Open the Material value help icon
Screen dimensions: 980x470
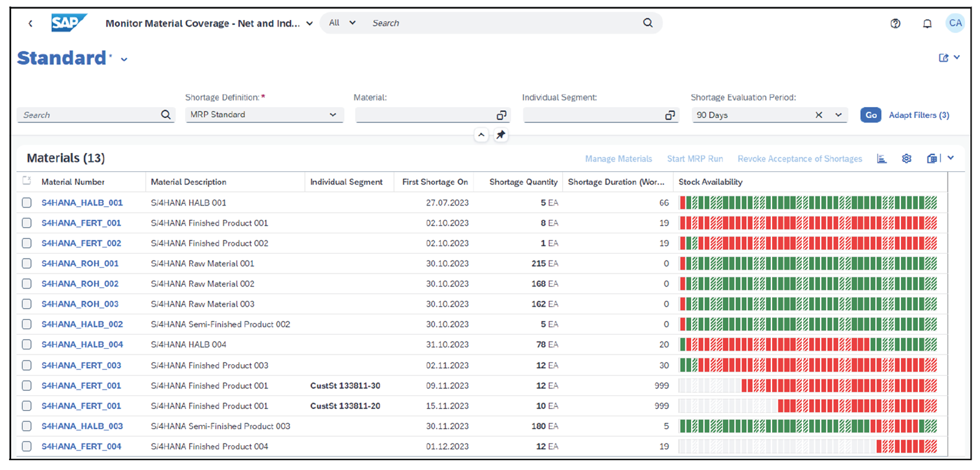point(501,115)
